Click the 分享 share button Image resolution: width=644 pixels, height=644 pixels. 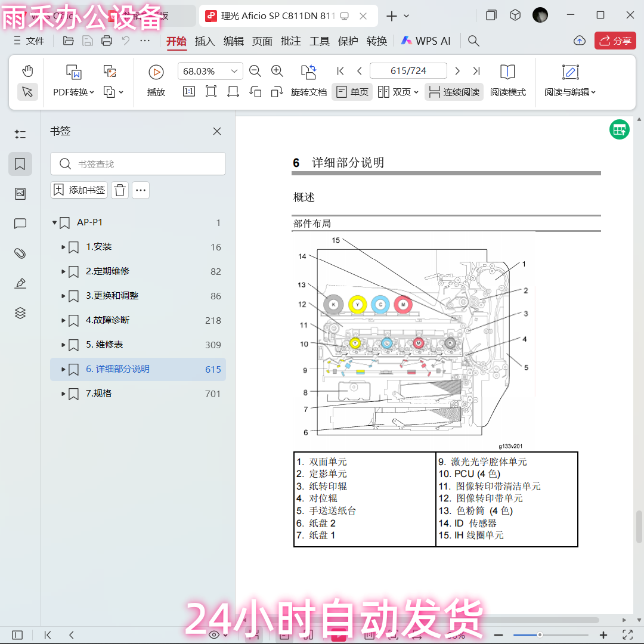click(x=615, y=41)
